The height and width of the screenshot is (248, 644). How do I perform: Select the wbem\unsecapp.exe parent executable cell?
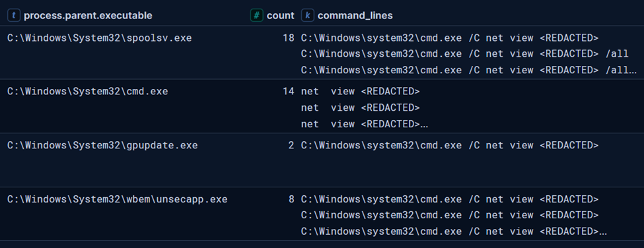[118, 199]
